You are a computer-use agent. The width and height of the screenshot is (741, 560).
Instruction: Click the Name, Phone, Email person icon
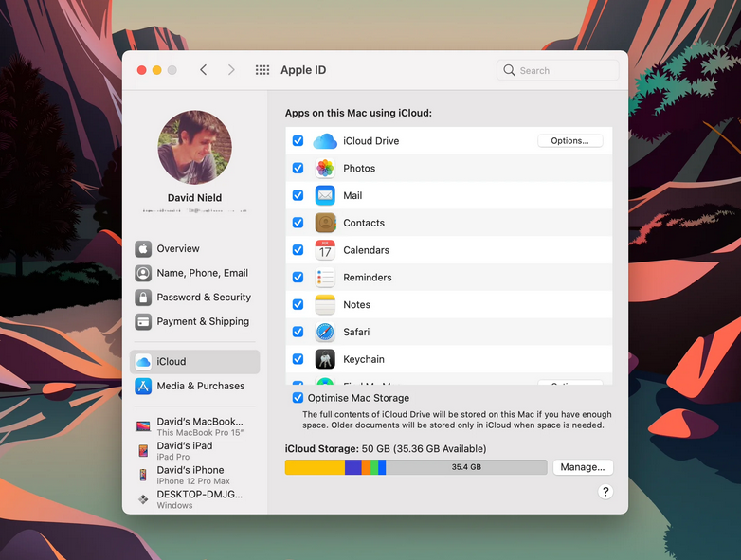pyautogui.click(x=143, y=273)
